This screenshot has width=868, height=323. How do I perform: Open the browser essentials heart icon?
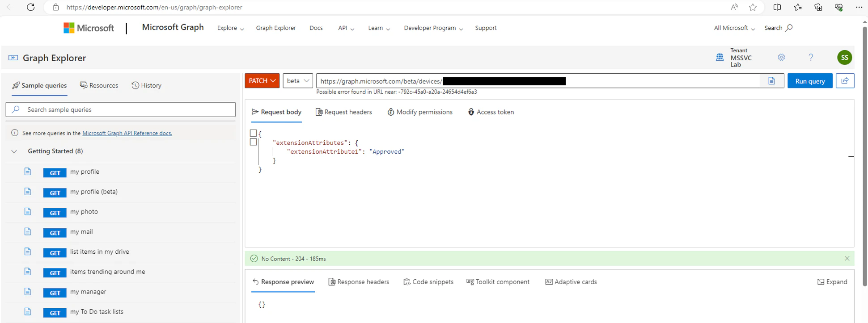839,7
